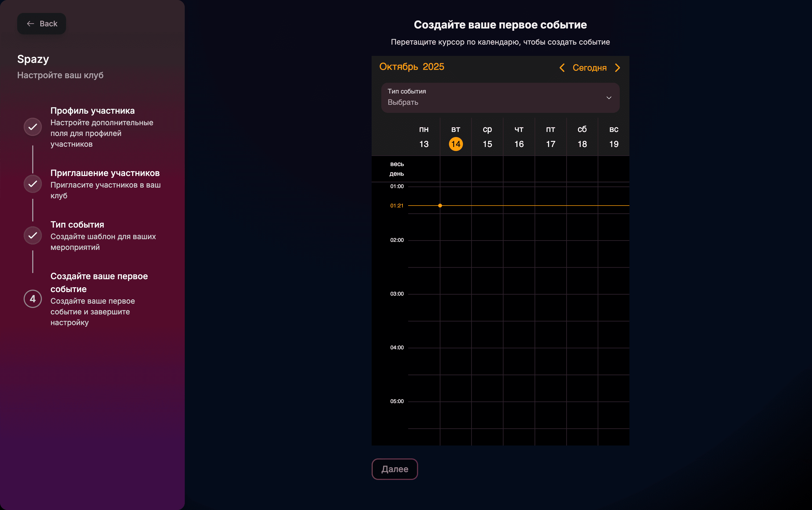The image size is (812, 510).
Task: Click checkmark icon for Приглашение участников step
Action: pos(33,184)
